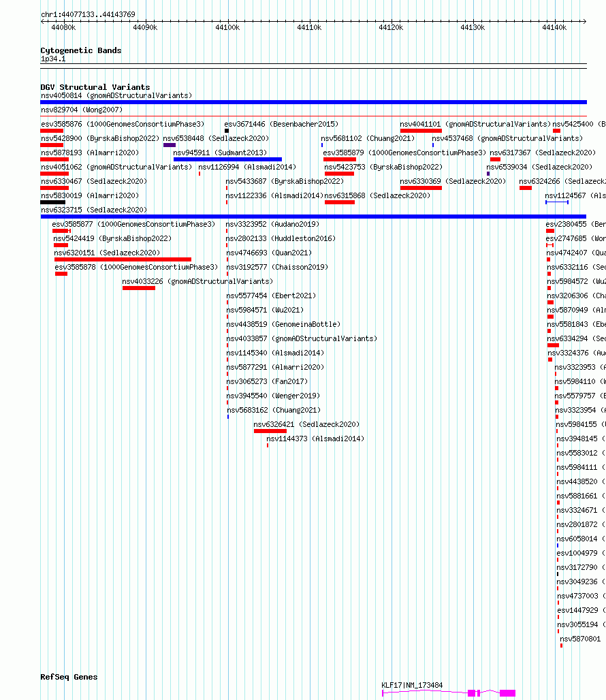
Task: Open nsv5428900 (ByrskaBishop2022) label
Action: tap(100, 138)
